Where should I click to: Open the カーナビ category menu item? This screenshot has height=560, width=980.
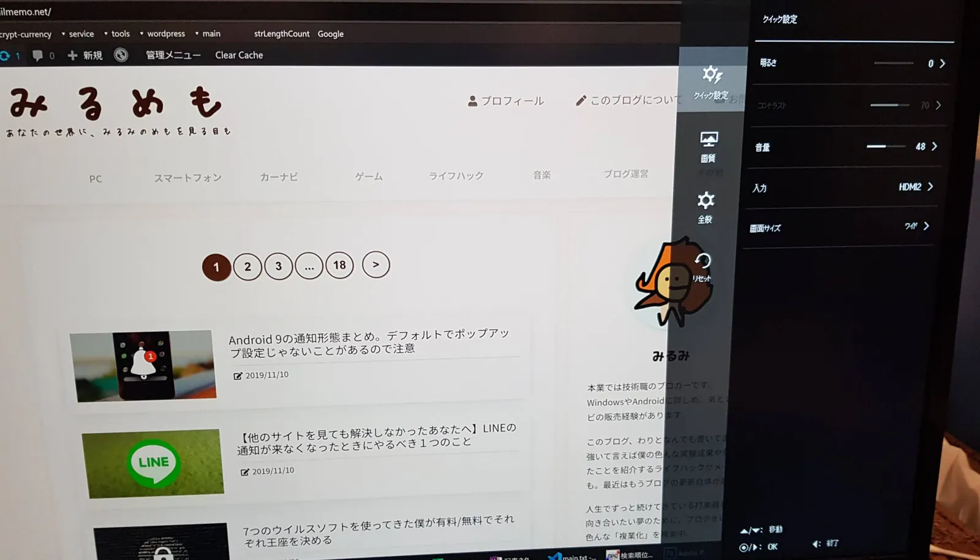pyautogui.click(x=279, y=177)
